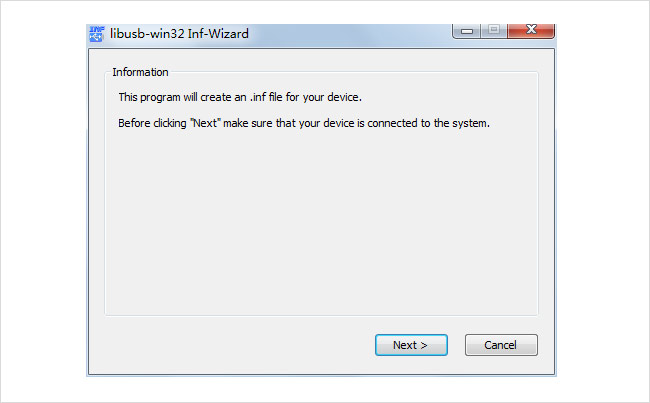Cancel the Inf-Wizard setup
The height and width of the screenshot is (403, 650).
coord(501,345)
